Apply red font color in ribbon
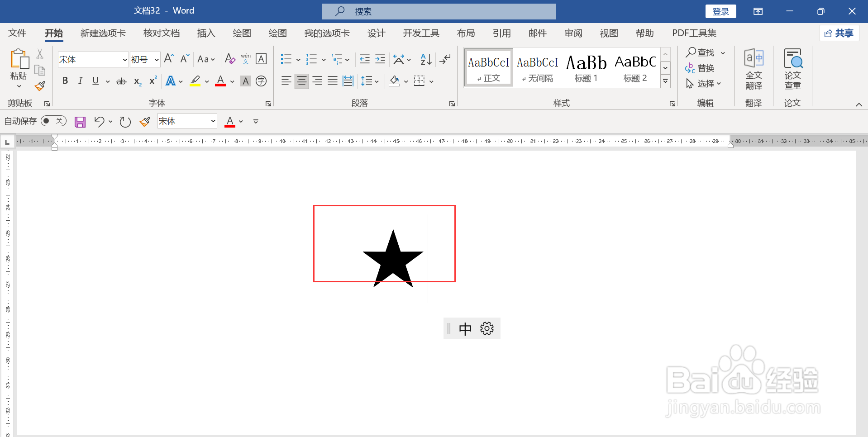The width and height of the screenshot is (868, 437). point(220,81)
